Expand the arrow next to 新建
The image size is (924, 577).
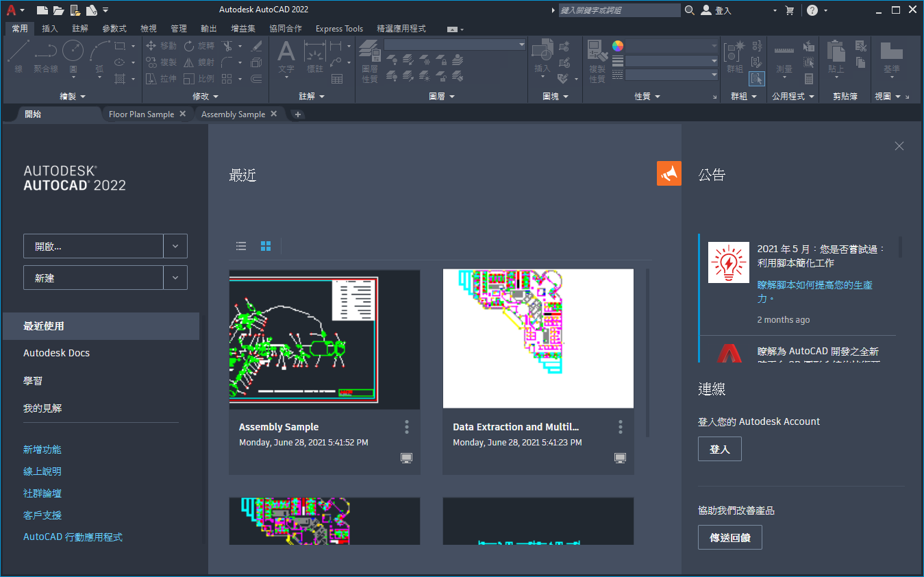coord(175,278)
